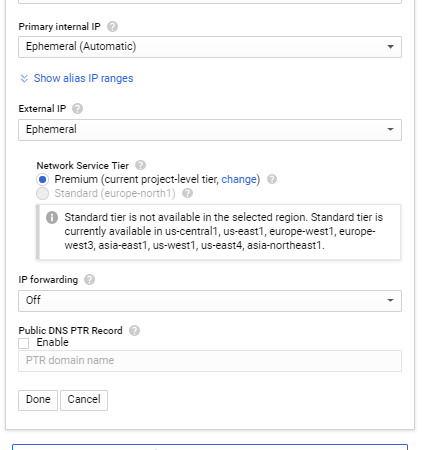Click help icon next to Standard (europe-north1)

coord(187,193)
